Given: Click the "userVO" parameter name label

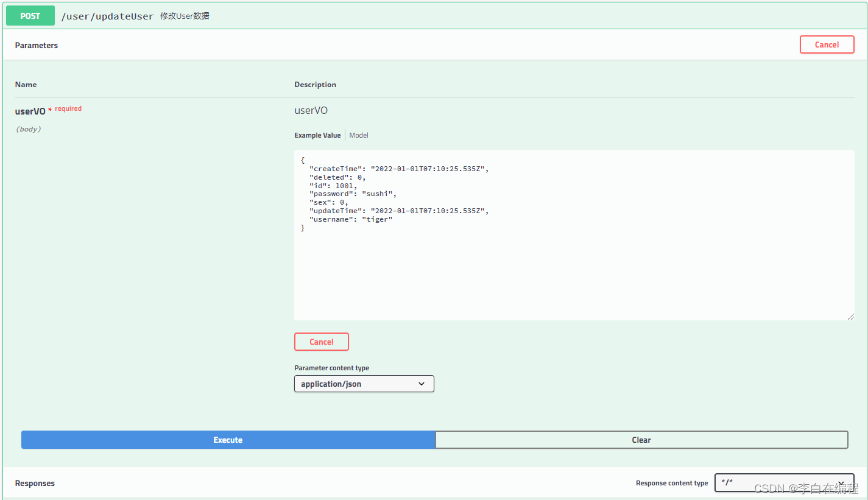Looking at the screenshot, I should (x=30, y=111).
